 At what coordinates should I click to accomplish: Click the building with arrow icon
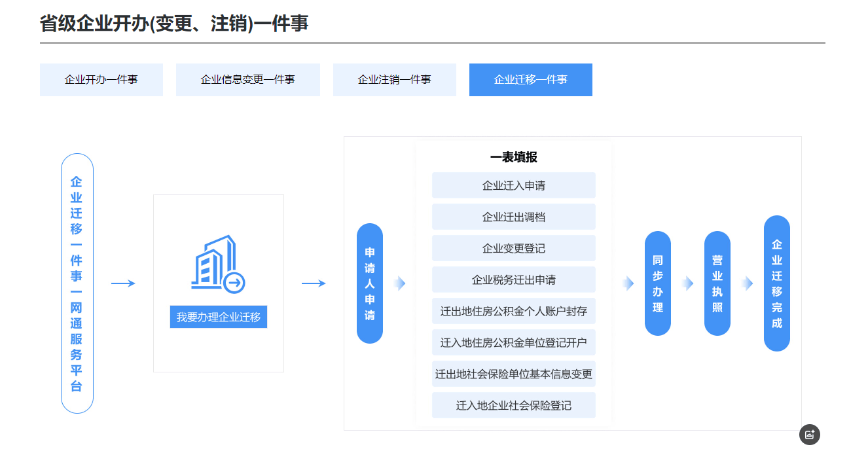click(218, 264)
